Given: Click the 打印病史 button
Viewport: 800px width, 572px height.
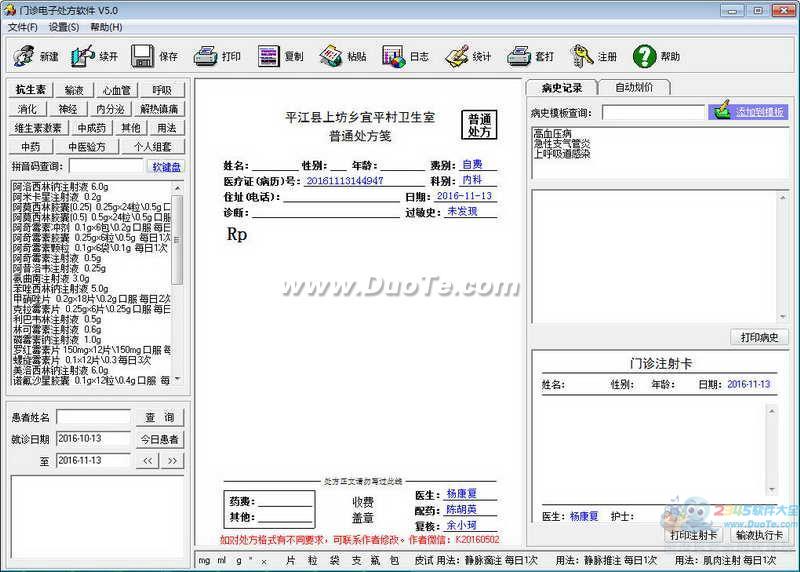Looking at the screenshot, I should 759,337.
